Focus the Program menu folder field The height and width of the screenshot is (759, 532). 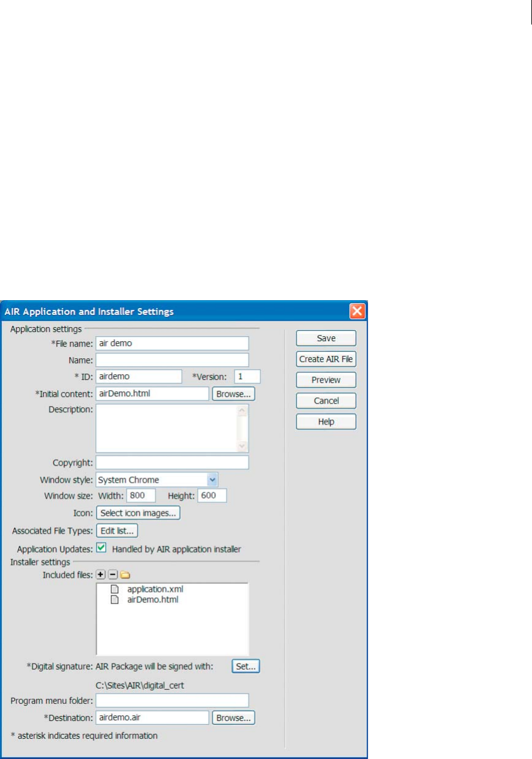pyautogui.click(x=172, y=700)
